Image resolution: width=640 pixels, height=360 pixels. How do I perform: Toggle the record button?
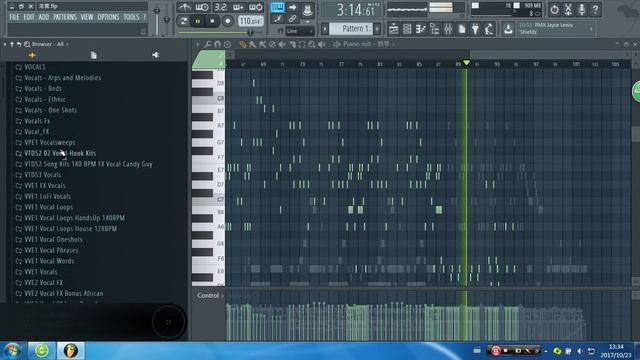tap(227, 21)
